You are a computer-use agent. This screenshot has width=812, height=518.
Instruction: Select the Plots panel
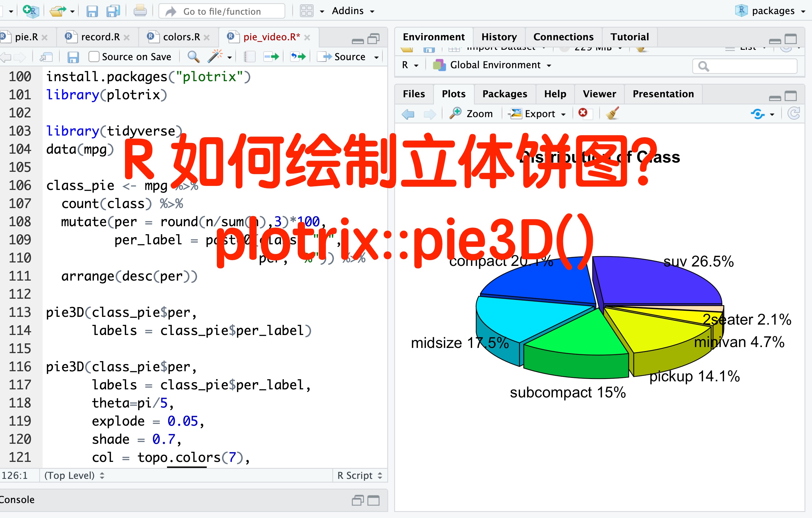(454, 94)
